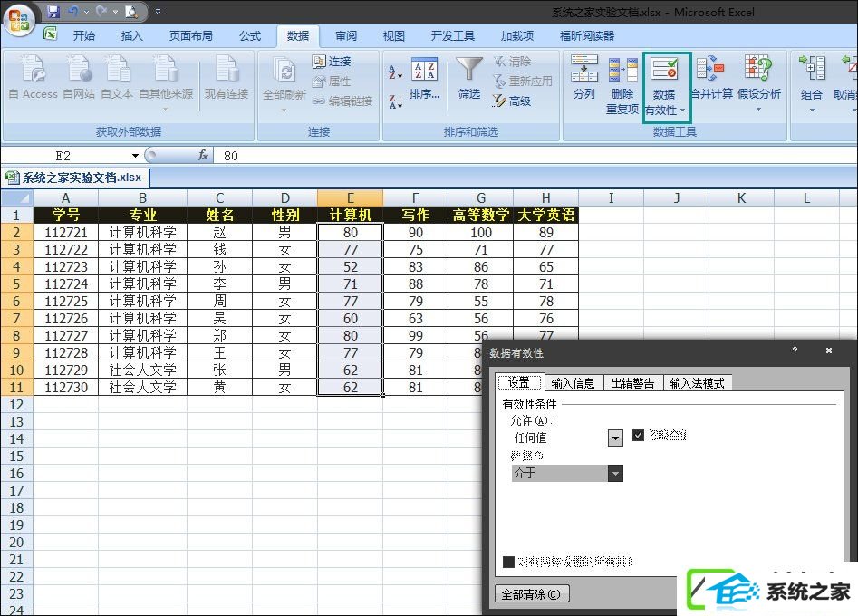
Task: Open Page Layout (页面布局) tab
Action: point(190,36)
